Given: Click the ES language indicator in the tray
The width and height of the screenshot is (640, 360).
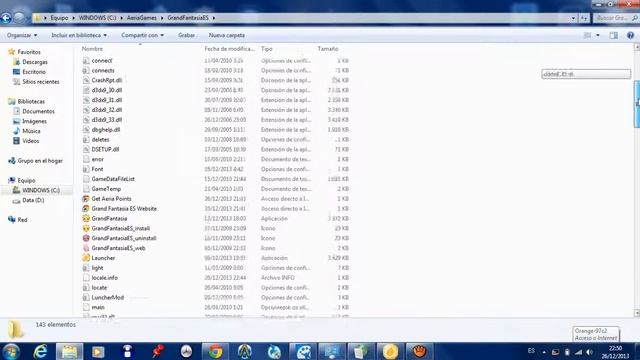Looking at the screenshot, I should point(531,351).
